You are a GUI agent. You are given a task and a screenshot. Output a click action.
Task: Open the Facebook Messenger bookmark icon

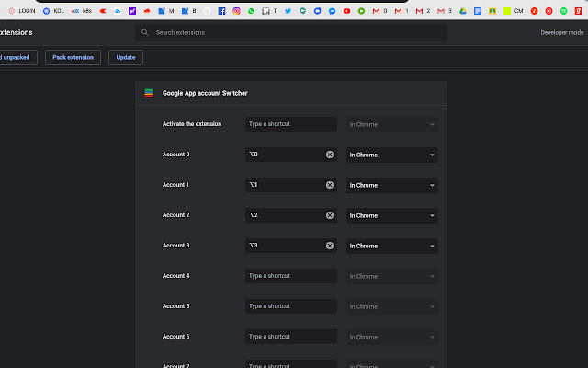click(x=332, y=11)
